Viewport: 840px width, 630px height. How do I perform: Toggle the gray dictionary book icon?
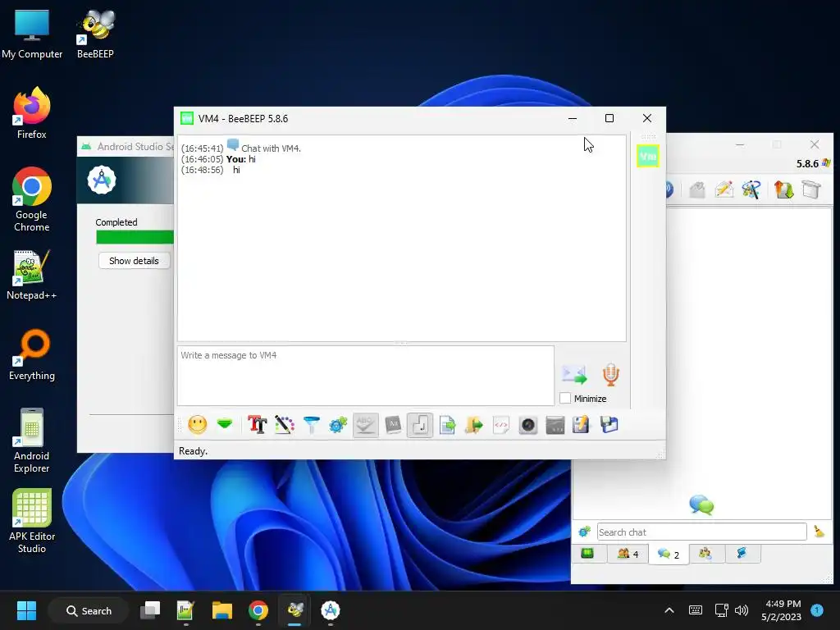[x=393, y=425]
